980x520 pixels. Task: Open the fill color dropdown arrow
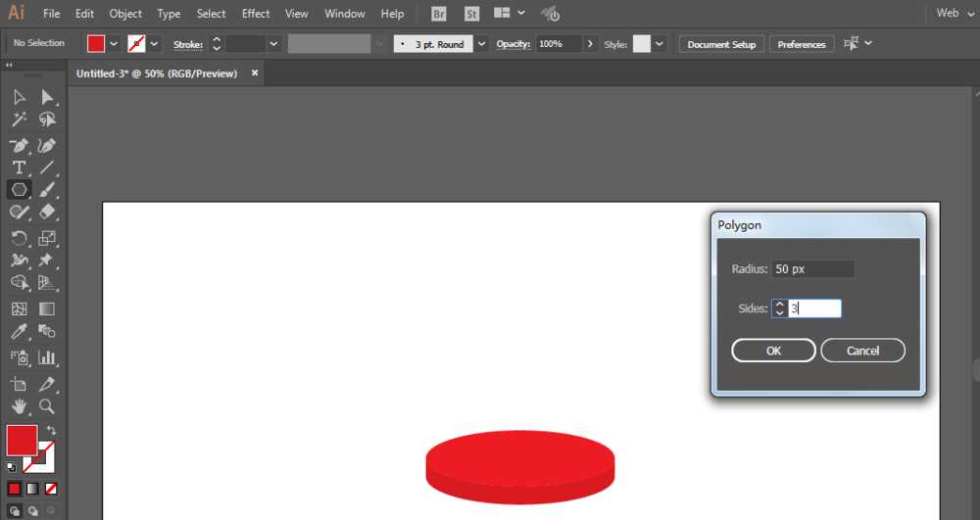[115, 44]
